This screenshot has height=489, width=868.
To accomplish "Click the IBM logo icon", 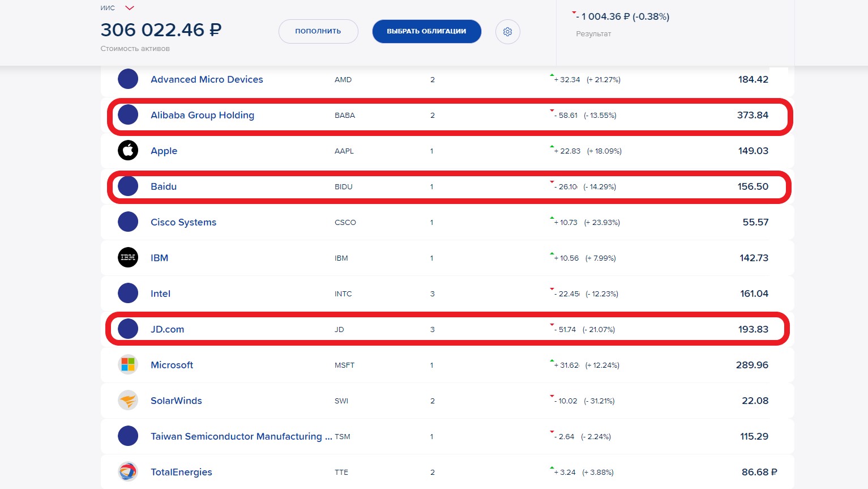I will 128,258.
